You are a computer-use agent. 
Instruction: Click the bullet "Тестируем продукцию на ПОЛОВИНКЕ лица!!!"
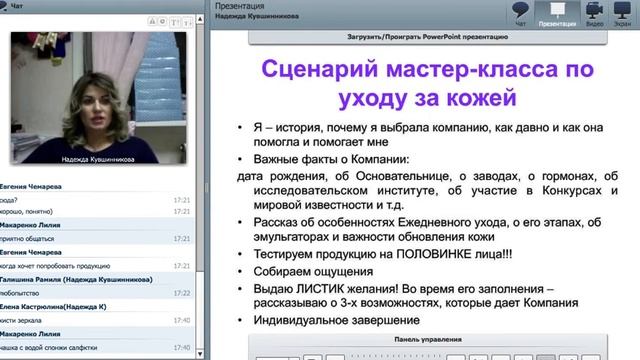(x=382, y=254)
